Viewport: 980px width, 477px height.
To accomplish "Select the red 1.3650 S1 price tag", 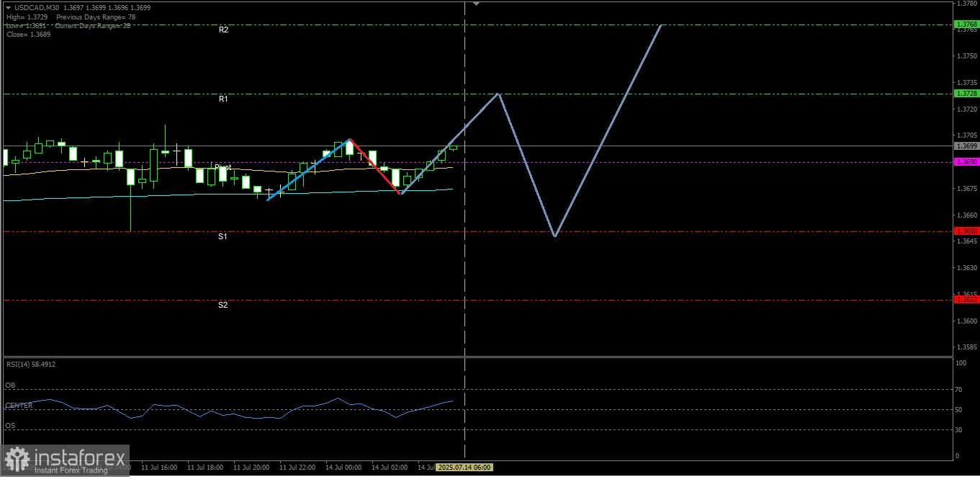I will [x=966, y=231].
